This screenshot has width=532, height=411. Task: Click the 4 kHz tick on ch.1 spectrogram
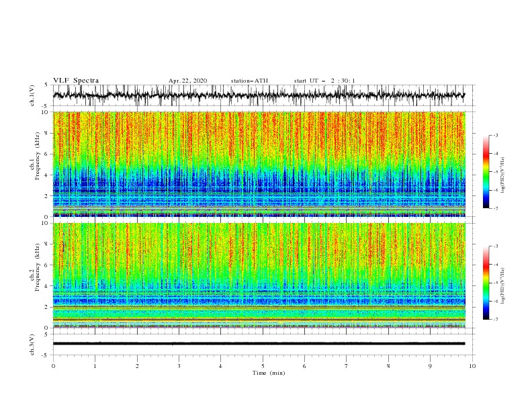click(46, 175)
